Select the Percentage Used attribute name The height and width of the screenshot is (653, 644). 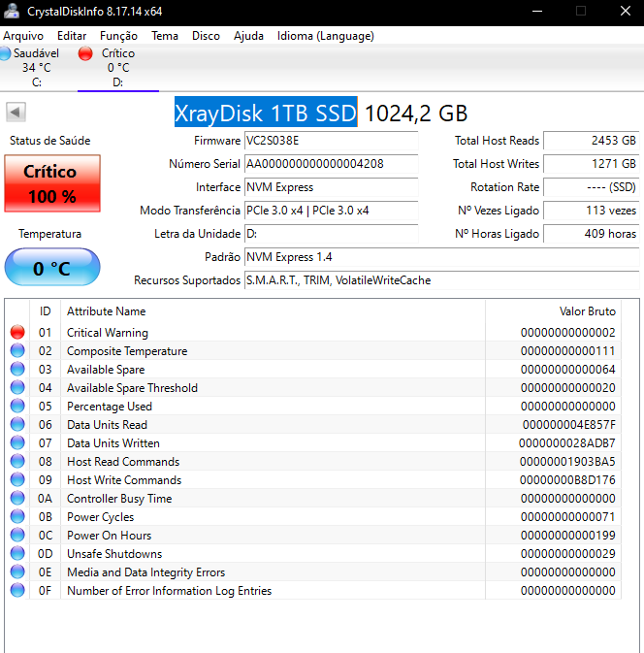click(110, 407)
